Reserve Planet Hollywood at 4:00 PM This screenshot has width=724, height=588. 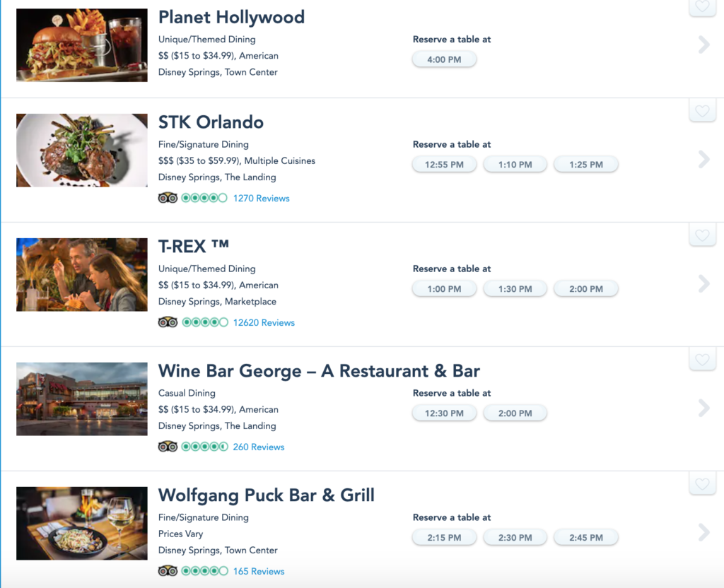pos(444,60)
